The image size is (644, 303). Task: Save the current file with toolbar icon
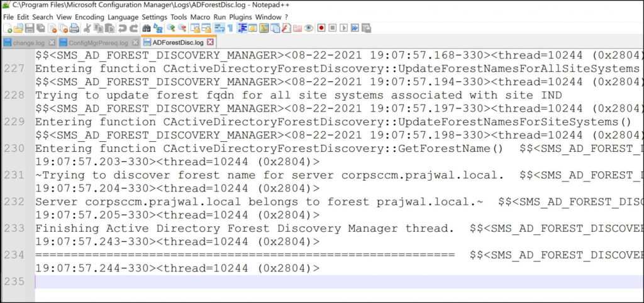(x=30, y=28)
